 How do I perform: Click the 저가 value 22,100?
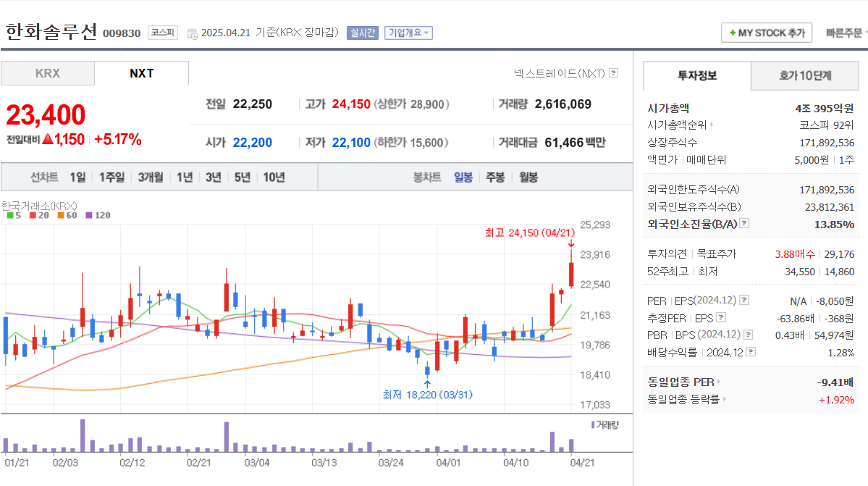pyautogui.click(x=351, y=142)
